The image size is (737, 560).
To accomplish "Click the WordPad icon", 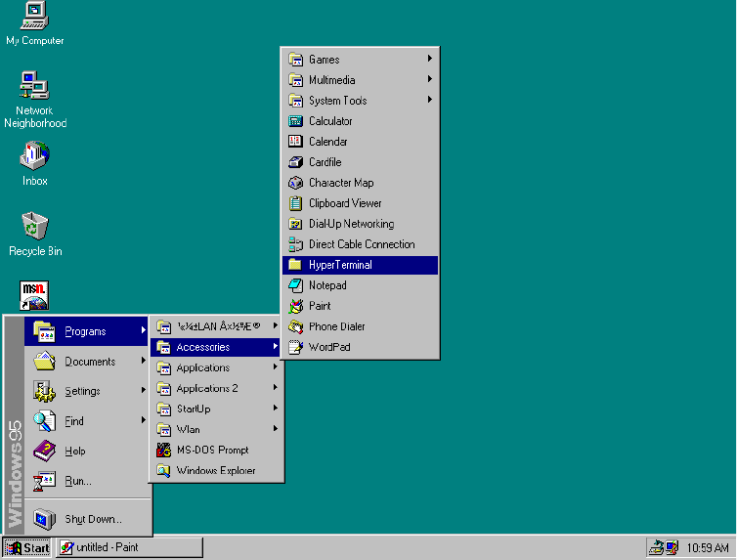I will 295,347.
